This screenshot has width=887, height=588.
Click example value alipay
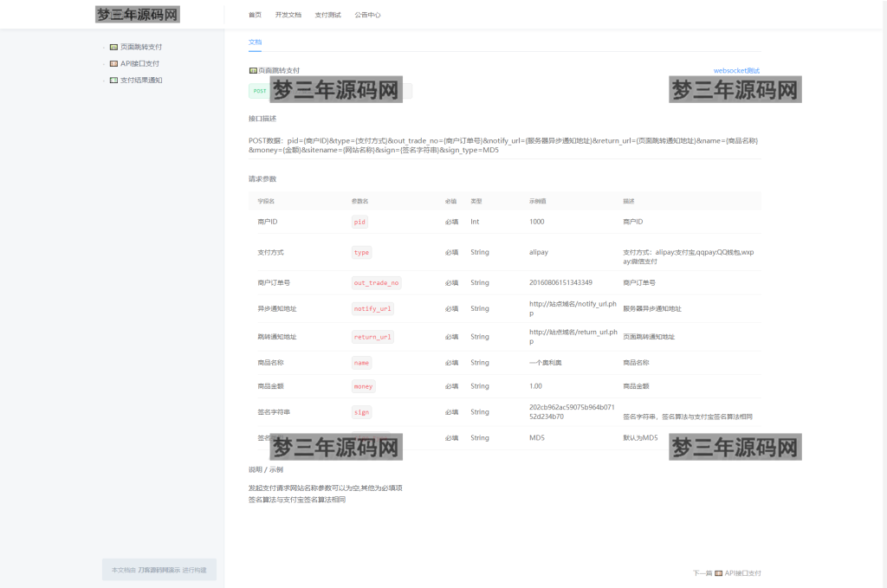(539, 252)
